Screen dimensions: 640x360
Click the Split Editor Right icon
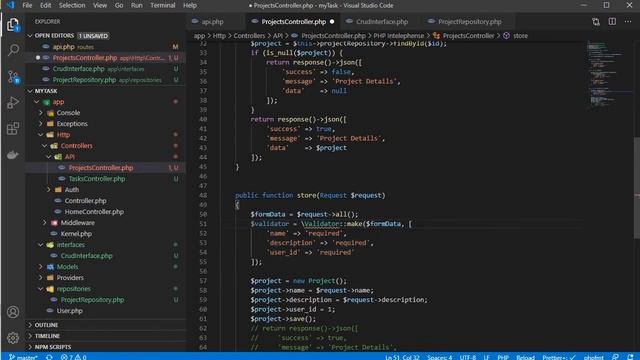pyautogui.click(x=612, y=22)
